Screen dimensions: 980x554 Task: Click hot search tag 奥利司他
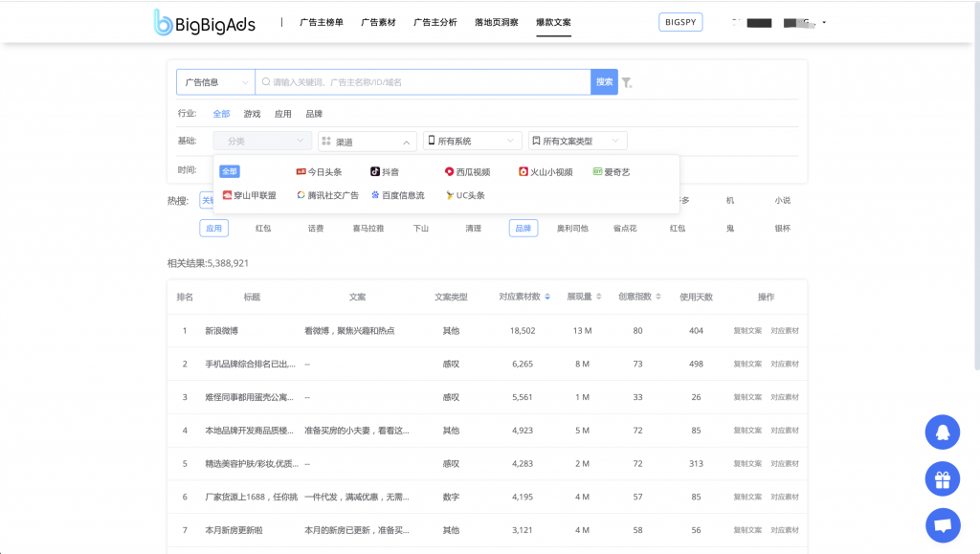coord(572,229)
